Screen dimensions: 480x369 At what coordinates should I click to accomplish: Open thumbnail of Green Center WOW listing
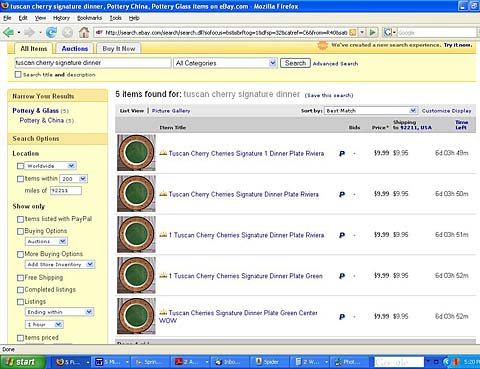pos(136,316)
